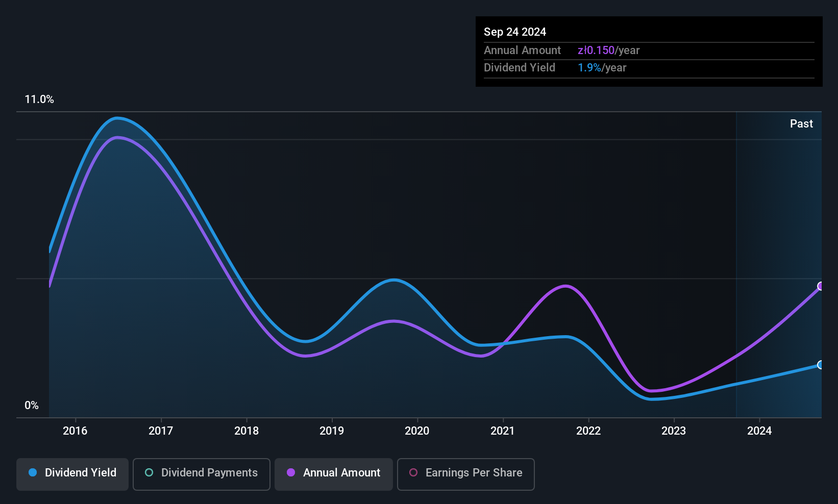Select the blue end marker on chart
This screenshot has width=838, height=504.
821,365
